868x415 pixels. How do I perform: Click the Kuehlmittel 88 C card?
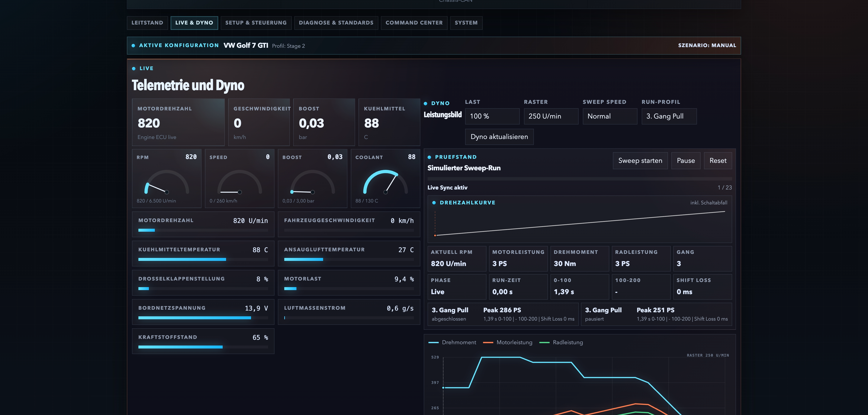(x=389, y=122)
